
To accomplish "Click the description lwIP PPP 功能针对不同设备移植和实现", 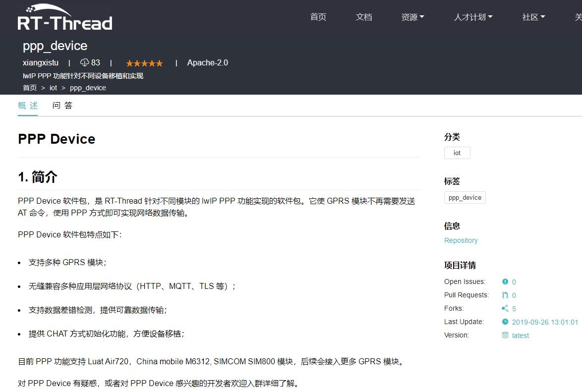I will point(83,76).
